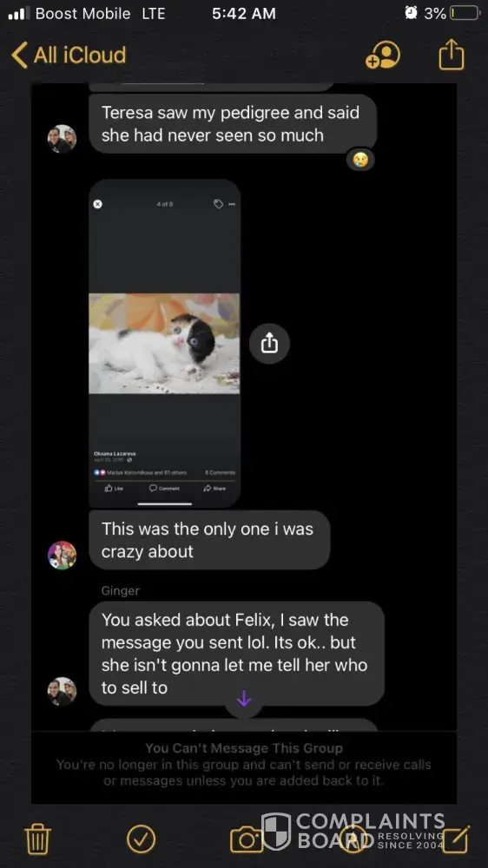Open the checklist checkmark icon
The height and width of the screenshot is (868, 488).
[141, 839]
